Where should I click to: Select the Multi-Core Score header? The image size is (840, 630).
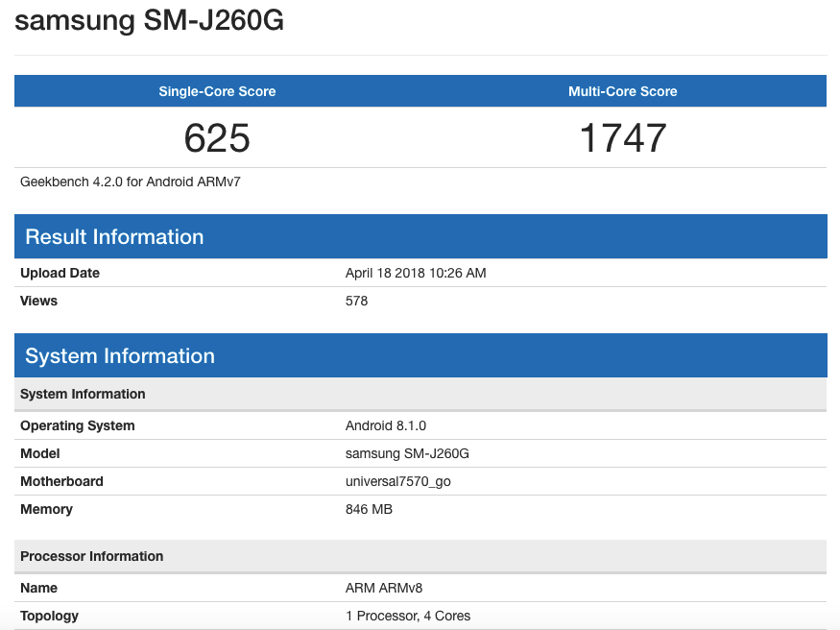coord(622,91)
